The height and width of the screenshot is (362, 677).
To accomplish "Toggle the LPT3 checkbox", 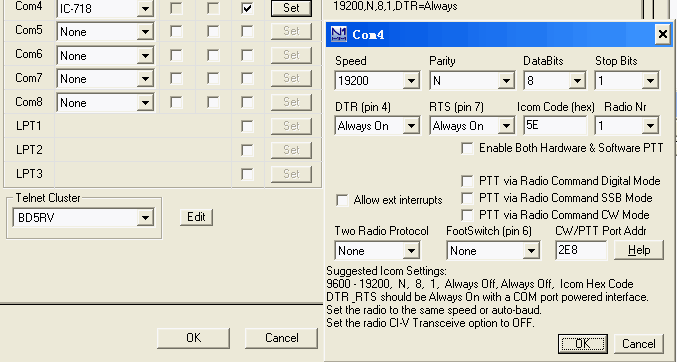I will point(247,174).
